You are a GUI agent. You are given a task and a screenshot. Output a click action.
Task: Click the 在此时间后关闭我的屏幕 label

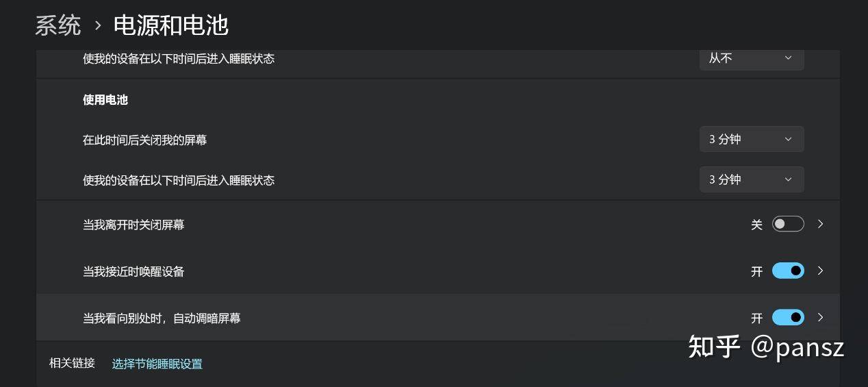click(x=145, y=140)
